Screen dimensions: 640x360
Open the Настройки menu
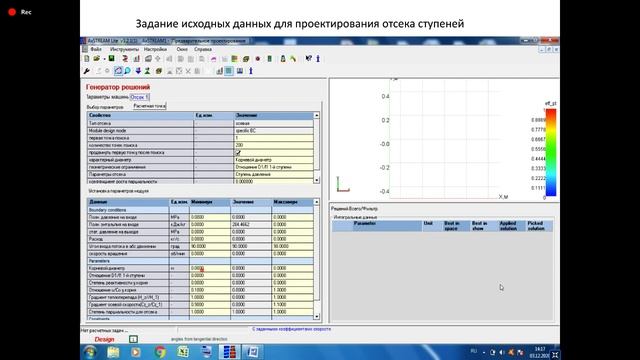[x=156, y=49]
